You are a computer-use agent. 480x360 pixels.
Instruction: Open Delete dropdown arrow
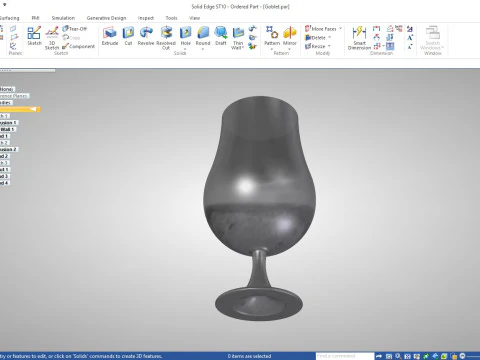click(329, 37)
